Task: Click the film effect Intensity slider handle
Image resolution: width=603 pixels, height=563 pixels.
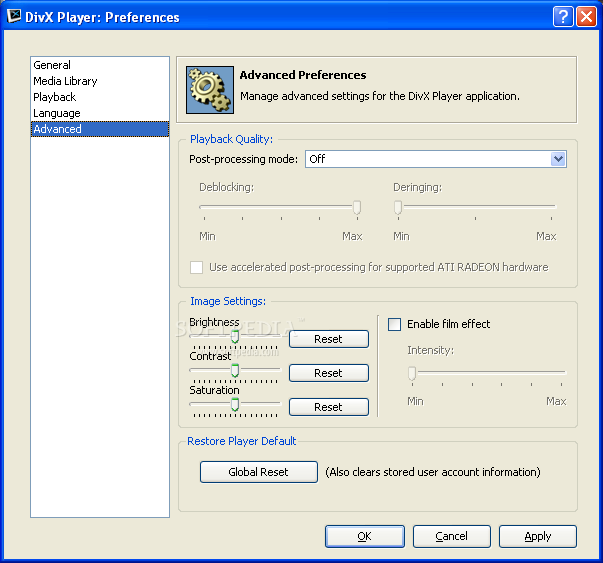Action: coord(412,373)
